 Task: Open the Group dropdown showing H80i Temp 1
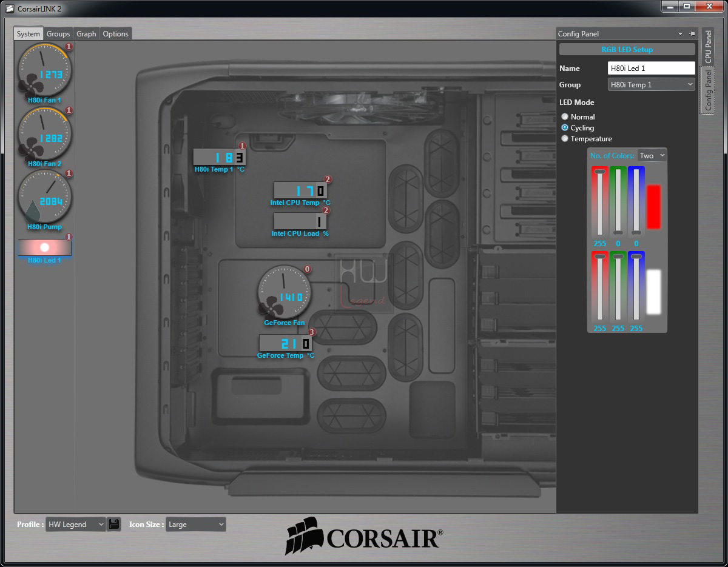[x=651, y=85]
